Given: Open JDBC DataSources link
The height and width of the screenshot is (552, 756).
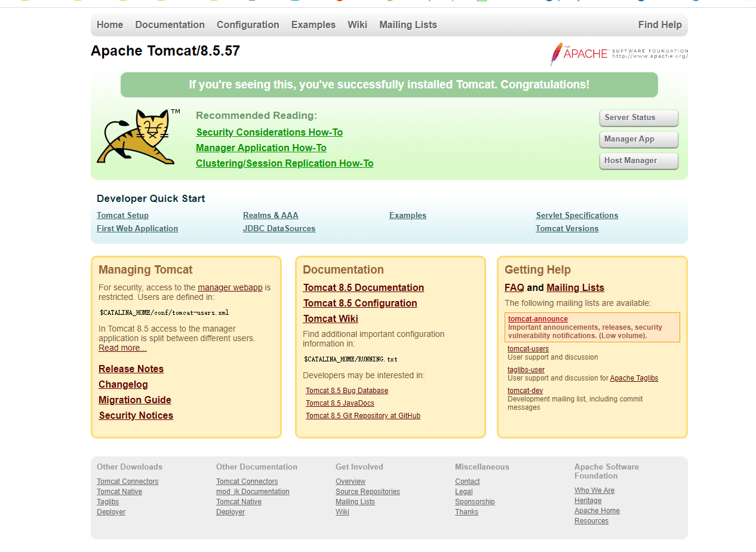Looking at the screenshot, I should click(x=279, y=228).
